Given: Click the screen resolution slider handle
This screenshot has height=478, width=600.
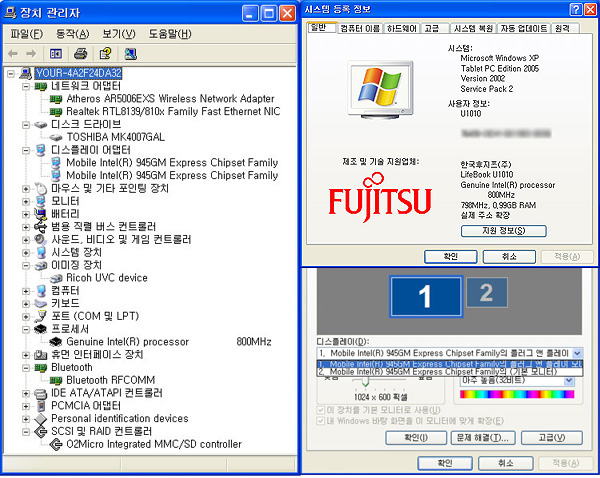Looking at the screenshot, I should (x=365, y=382).
